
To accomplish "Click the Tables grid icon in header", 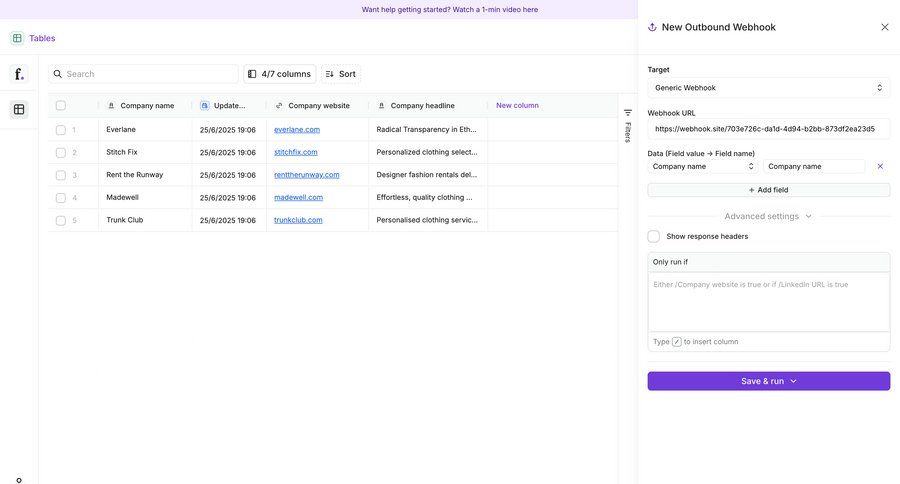I will coord(17,38).
